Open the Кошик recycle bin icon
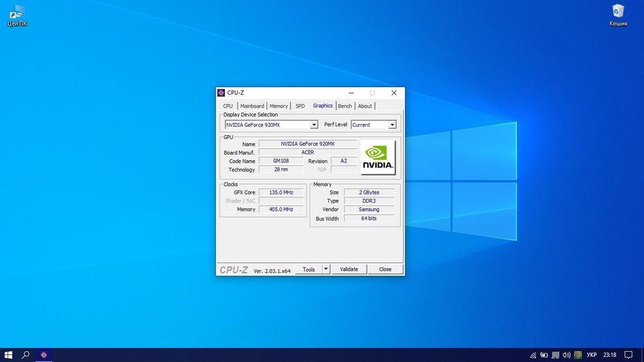Viewport: 644px width, 362px height. (x=618, y=15)
